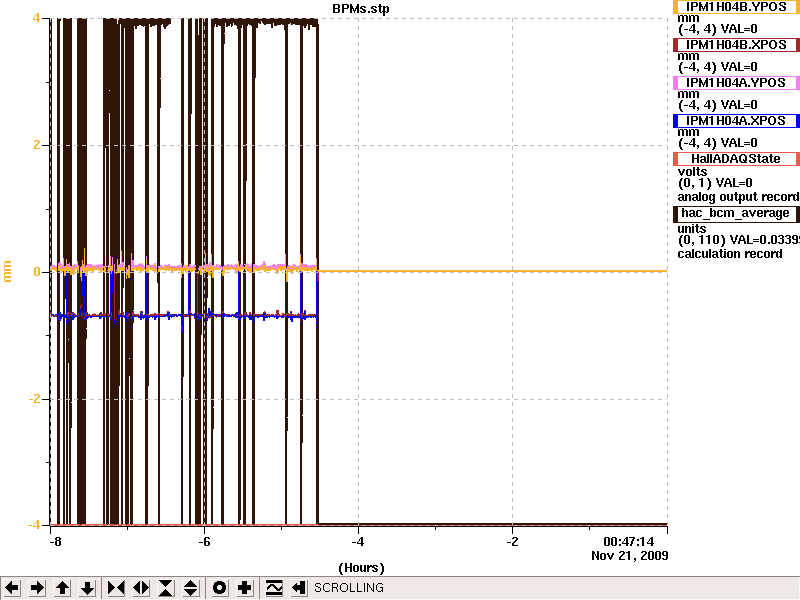Click the BPMs.stp plot title

point(361,8)
